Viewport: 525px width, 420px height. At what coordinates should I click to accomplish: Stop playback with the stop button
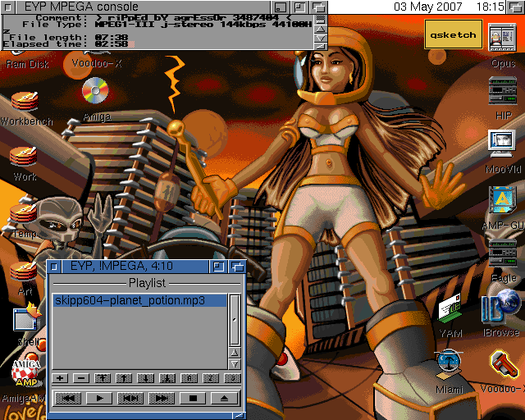click(193, 398)
